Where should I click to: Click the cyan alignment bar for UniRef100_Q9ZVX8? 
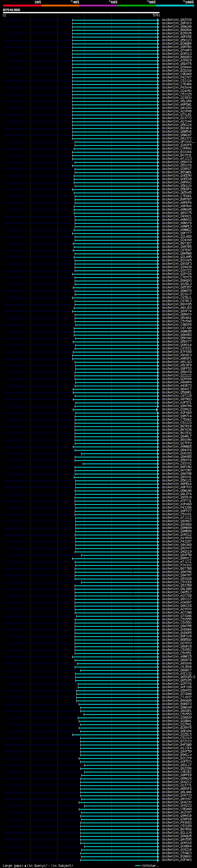[115, 20]
